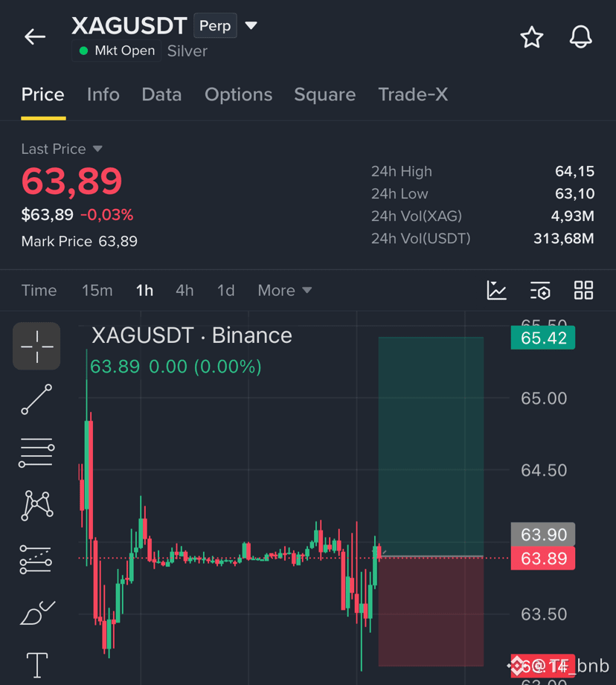The image size is (616, 685).
Task: Tap the Mkt Open status label
Action: pos(117,51)
